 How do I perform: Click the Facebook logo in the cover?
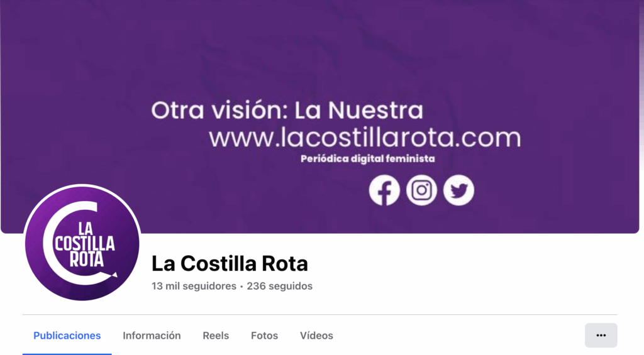click(384, 190)
